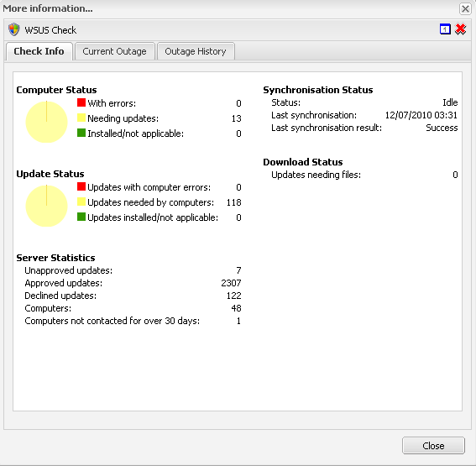Click the Synchronisation Status heading

tap(318, 90)
